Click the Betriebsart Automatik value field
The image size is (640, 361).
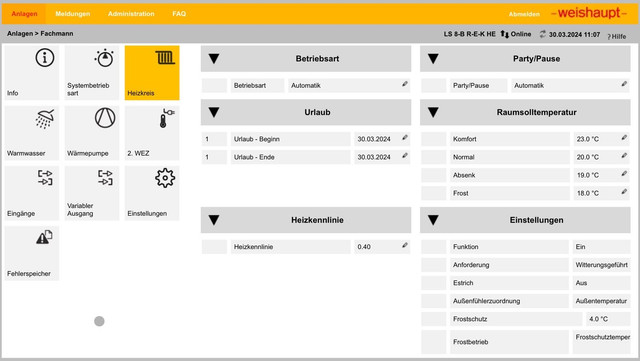(348, 85)
